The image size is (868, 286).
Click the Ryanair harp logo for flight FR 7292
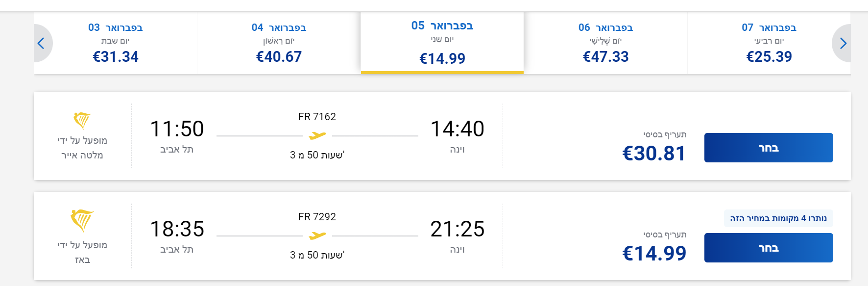click(82, 220)
